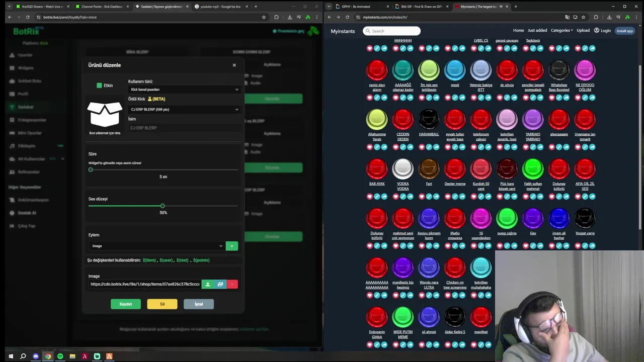Play the mesiii blue sound button
644x362 pixels.
[455, 70]
